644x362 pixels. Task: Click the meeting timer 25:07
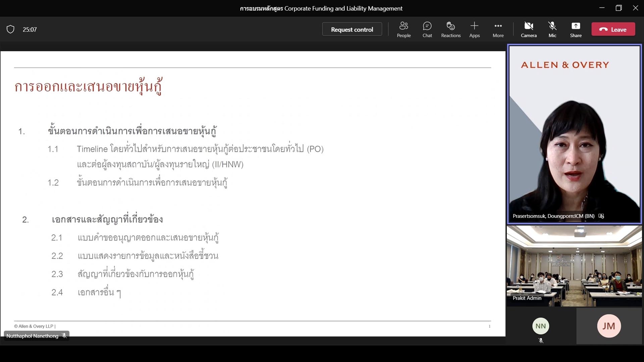[x=30, y=29]
